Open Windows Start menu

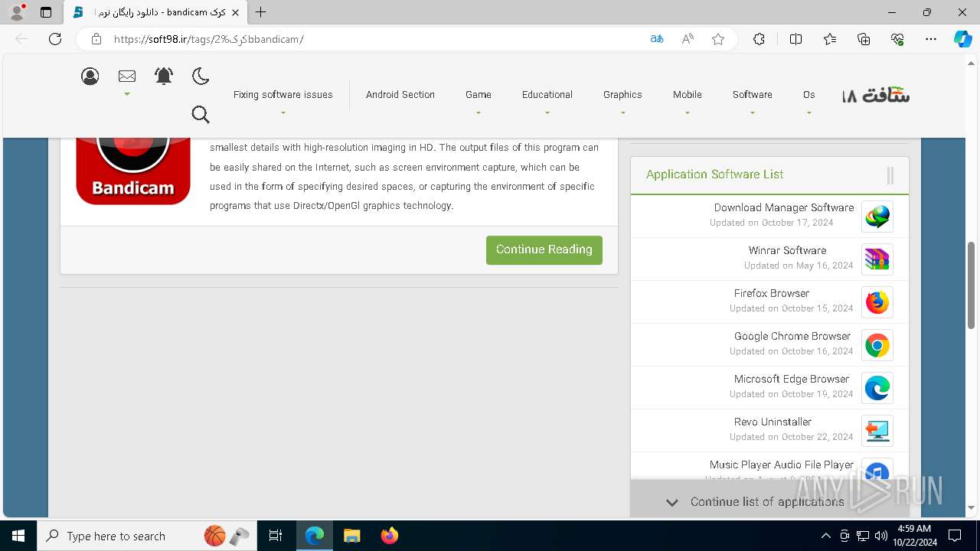point(18,536)
